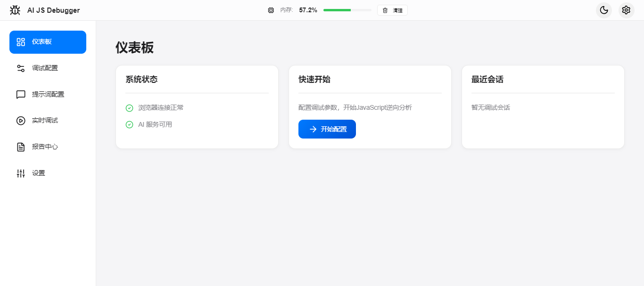This screenshot has width=644, height=286.
Task: Open settings via gear icon
Action: coord(626,10)
